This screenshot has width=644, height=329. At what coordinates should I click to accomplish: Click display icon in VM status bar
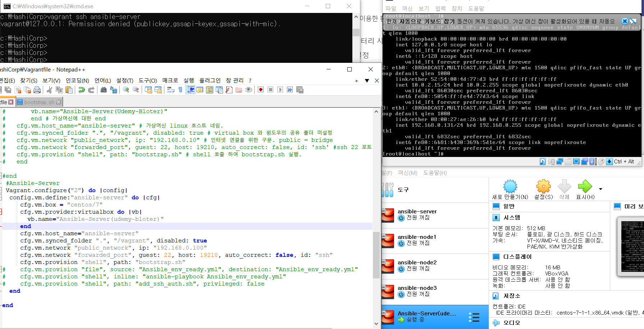point(576,162)
